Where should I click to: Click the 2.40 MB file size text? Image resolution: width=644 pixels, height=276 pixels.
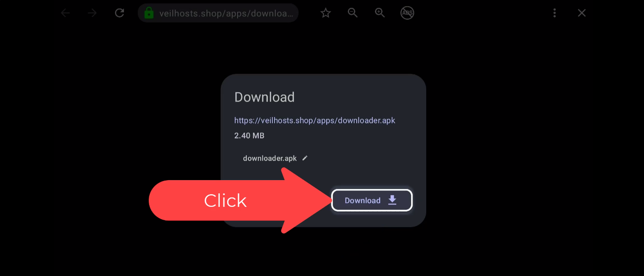[x=249, y=136]
